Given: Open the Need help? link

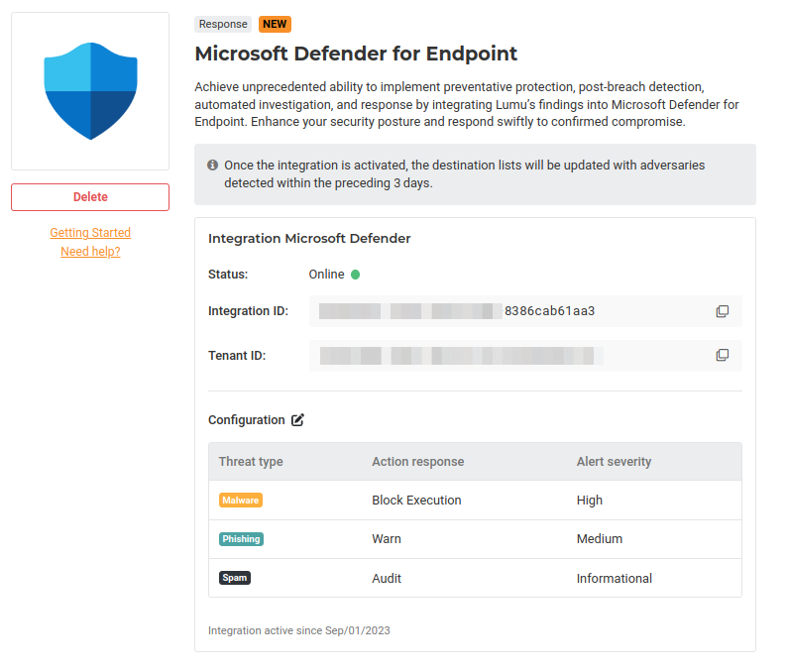Looking at the screenshot, I should click(90, 252).
